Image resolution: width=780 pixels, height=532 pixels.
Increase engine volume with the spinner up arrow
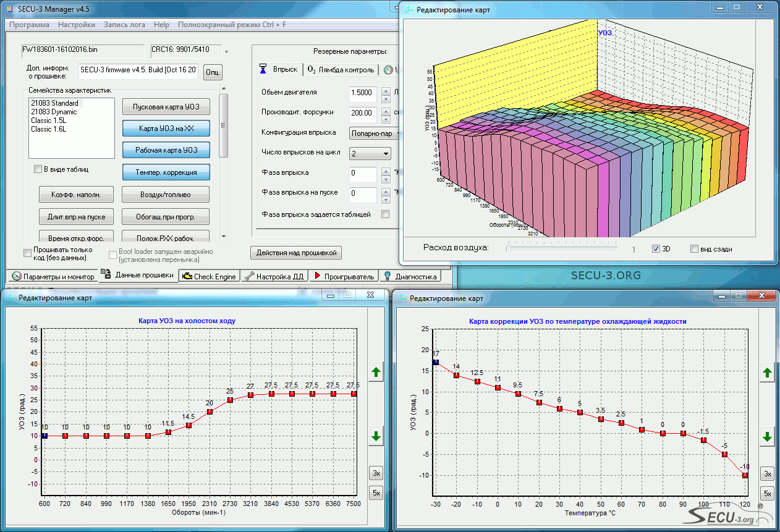tap(386, 90)
